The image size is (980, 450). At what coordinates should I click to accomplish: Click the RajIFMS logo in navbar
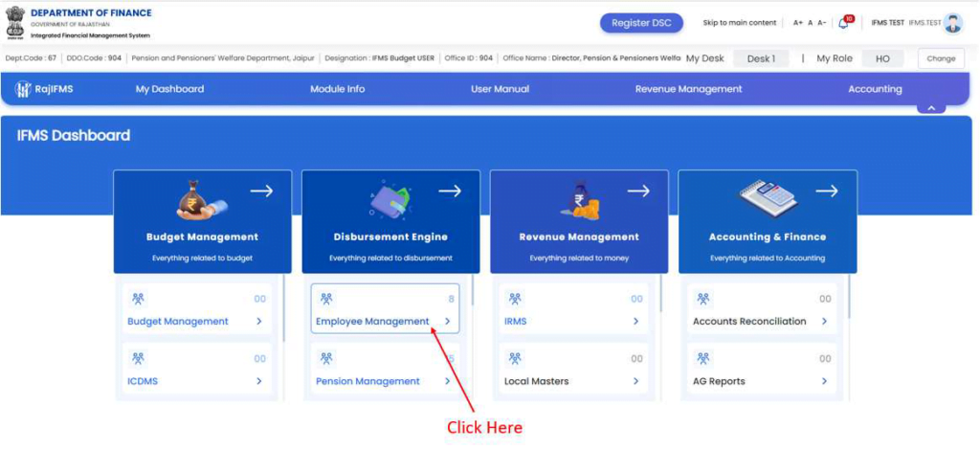(x=44, y=89)
